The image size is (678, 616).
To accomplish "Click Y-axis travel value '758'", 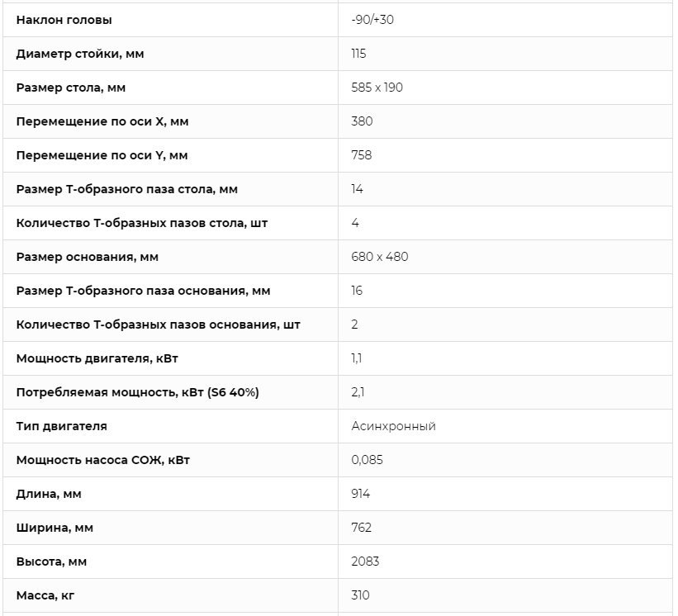I will point(361,155).
